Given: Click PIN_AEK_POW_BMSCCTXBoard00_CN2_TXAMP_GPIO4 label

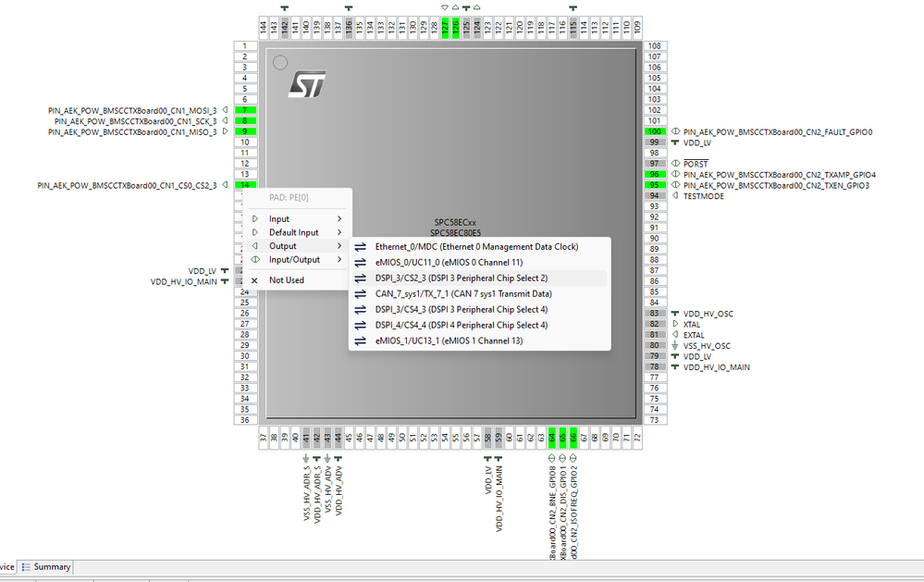Looking at the screenshot, I should pos(780,175).
